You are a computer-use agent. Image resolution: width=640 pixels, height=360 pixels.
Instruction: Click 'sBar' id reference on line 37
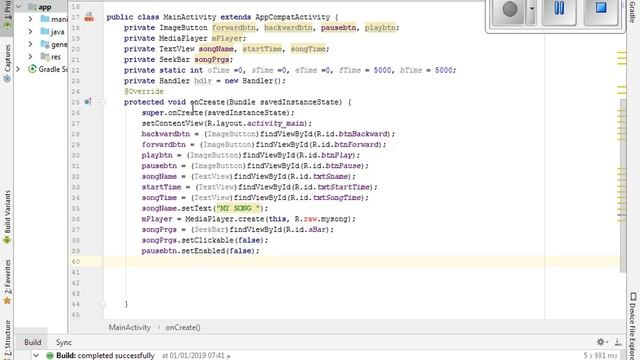317,229
